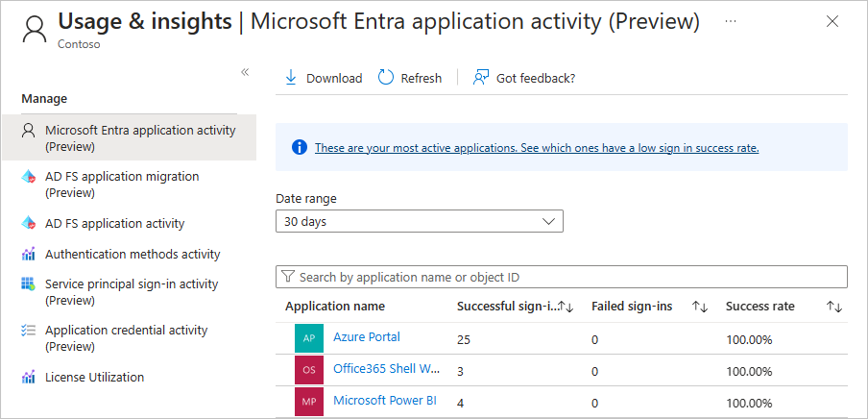This screenshot has width=868, height=419.
Task: Sort by Success rate arrows
Action: point(834,307)
